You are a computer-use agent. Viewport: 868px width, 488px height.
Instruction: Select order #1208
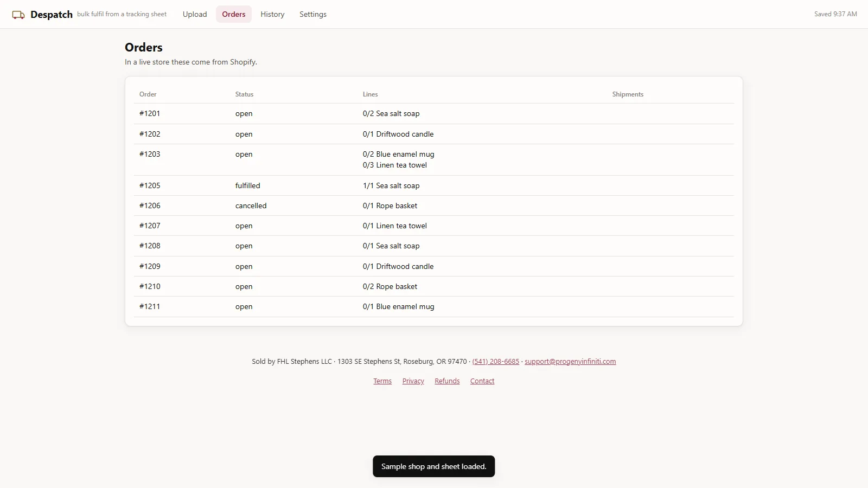point(150,246)
